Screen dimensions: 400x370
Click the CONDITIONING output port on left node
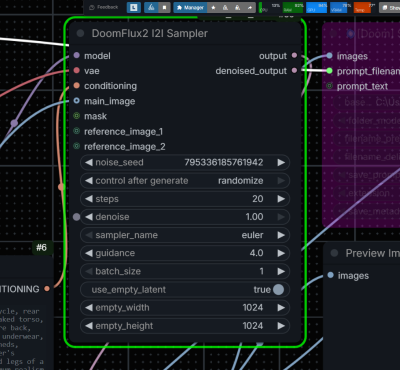pos(47,289)
